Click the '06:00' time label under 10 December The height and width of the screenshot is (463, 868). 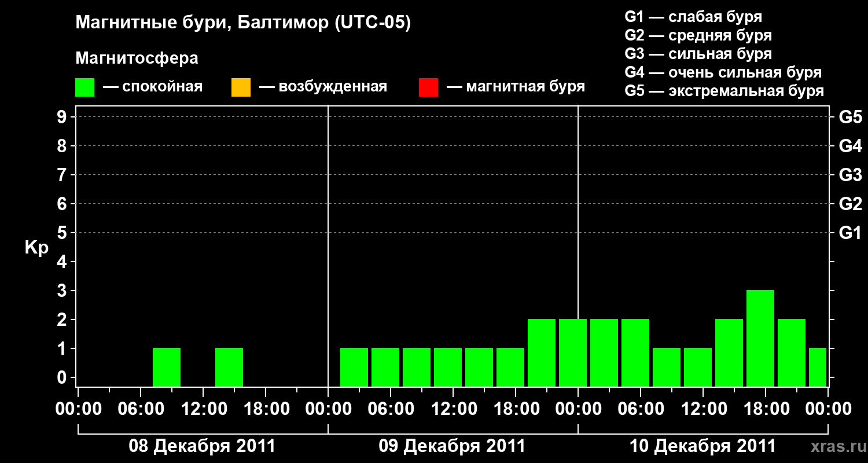(641, 409)
